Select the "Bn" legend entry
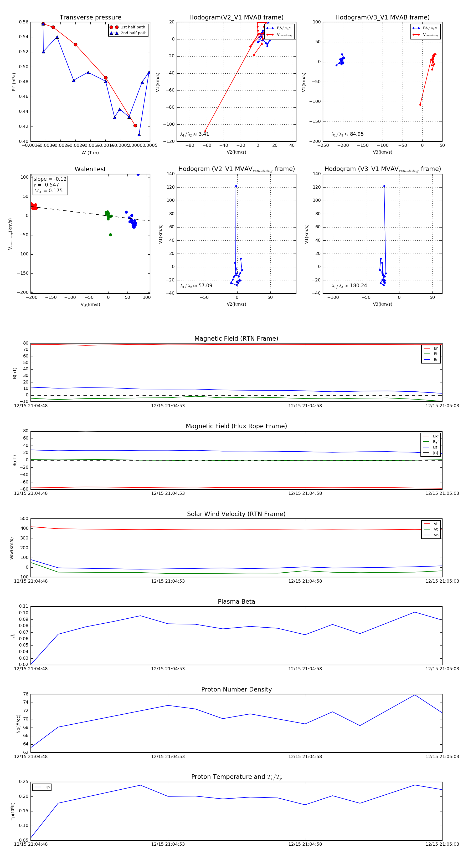Viewport: 473px width, 868px height. click(431, 360)
